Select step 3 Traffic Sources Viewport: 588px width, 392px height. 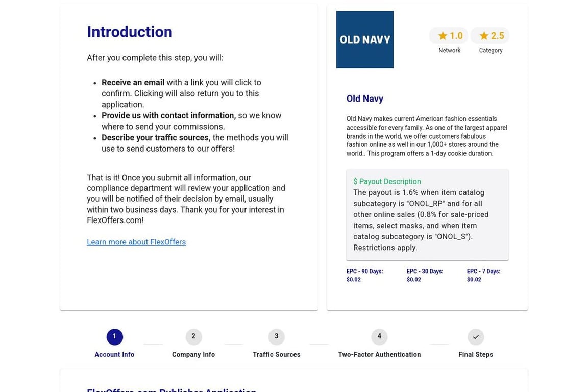pos(276,343)
